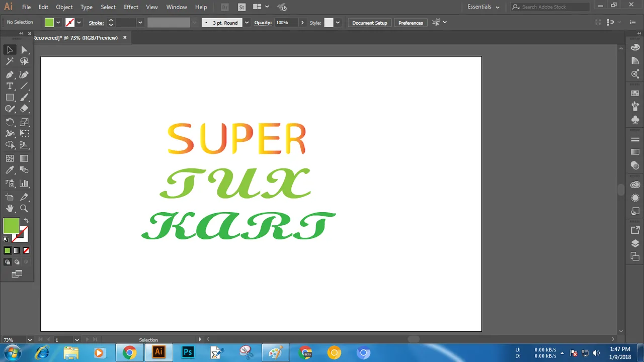This screenshot has height=362, width=644.
Task: Set paint mode to Color
Action: click(x=7, y=250)
